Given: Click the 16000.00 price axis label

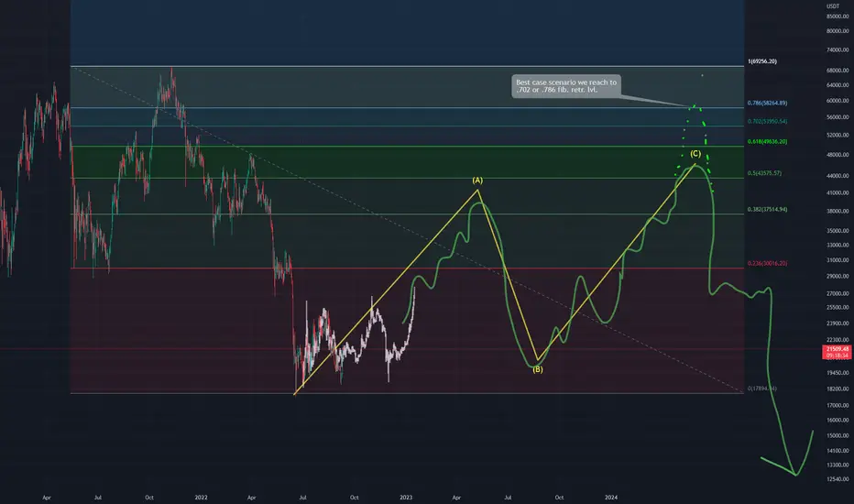Looking at the screenshot, I should click(838, 420).
